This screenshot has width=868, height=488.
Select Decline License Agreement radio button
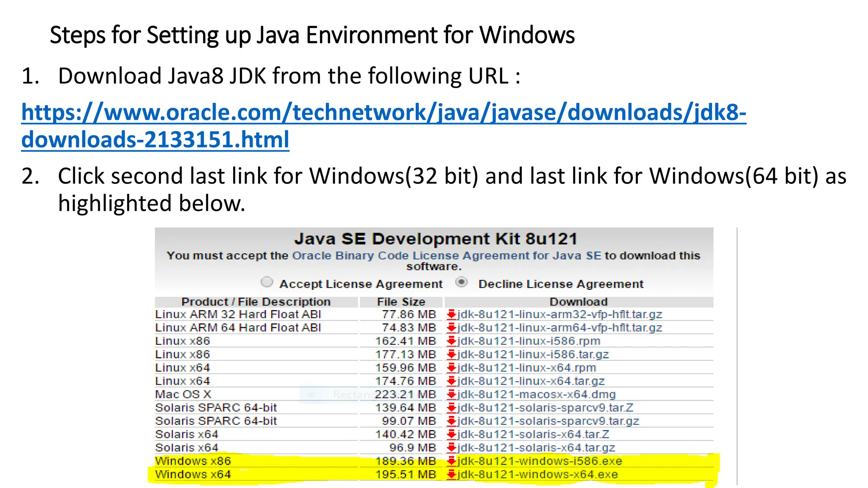(x=462, y=282)
